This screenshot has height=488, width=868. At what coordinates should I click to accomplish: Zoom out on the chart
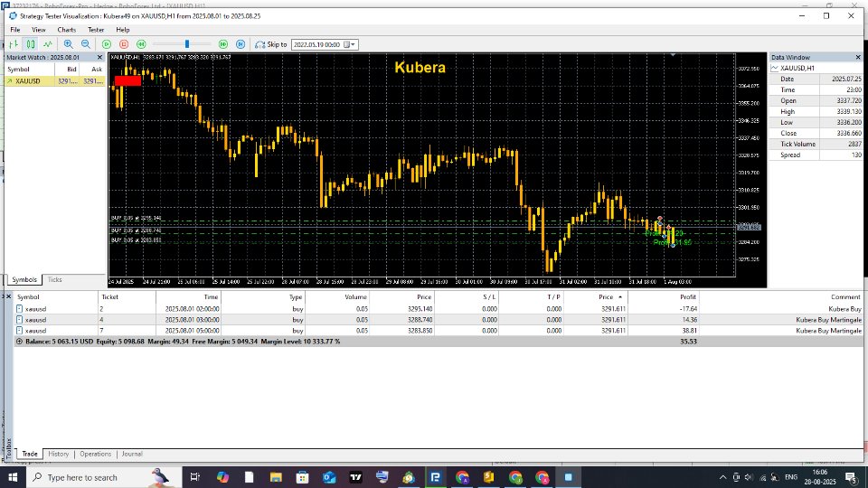[86, 44]
